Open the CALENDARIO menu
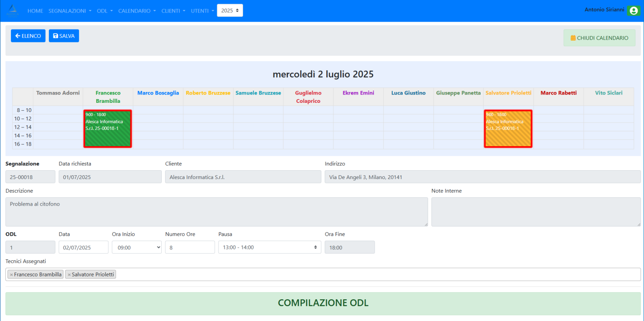Screen dimensions: 644x321 pos(137,11)
